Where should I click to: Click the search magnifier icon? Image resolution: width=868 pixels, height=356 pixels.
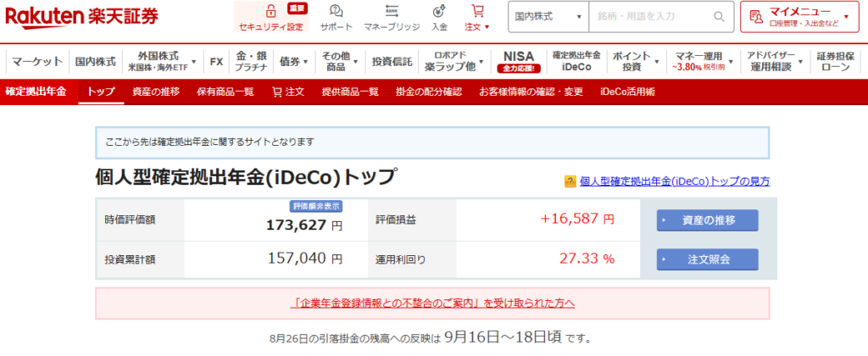[719, 16]
